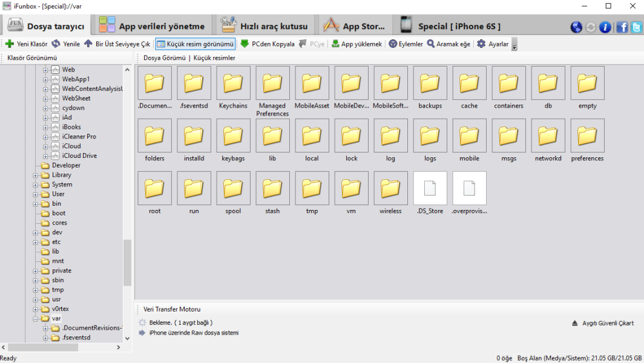
Task: Open the Ayarlar settings button
Action: 493,44
